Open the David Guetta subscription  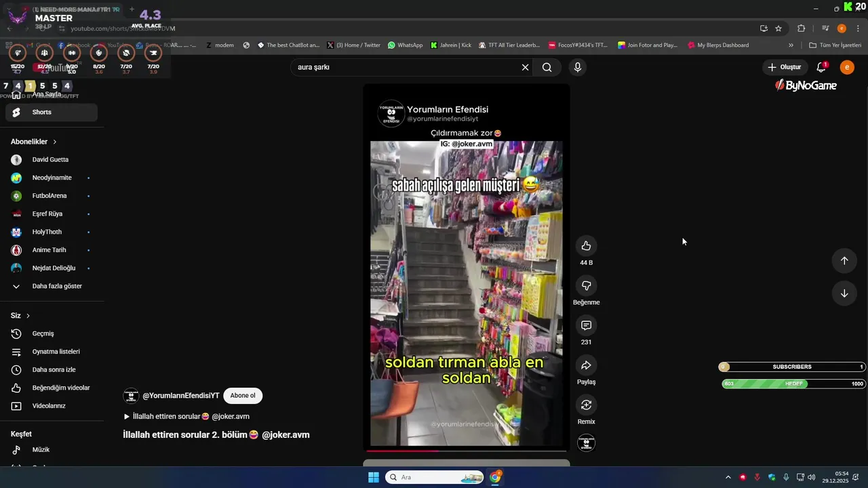coord(52,160)
